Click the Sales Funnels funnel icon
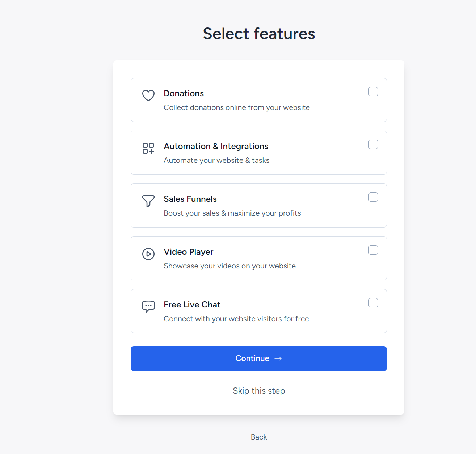The width and height of the screenshot is (476, 454). coord(148,201)
